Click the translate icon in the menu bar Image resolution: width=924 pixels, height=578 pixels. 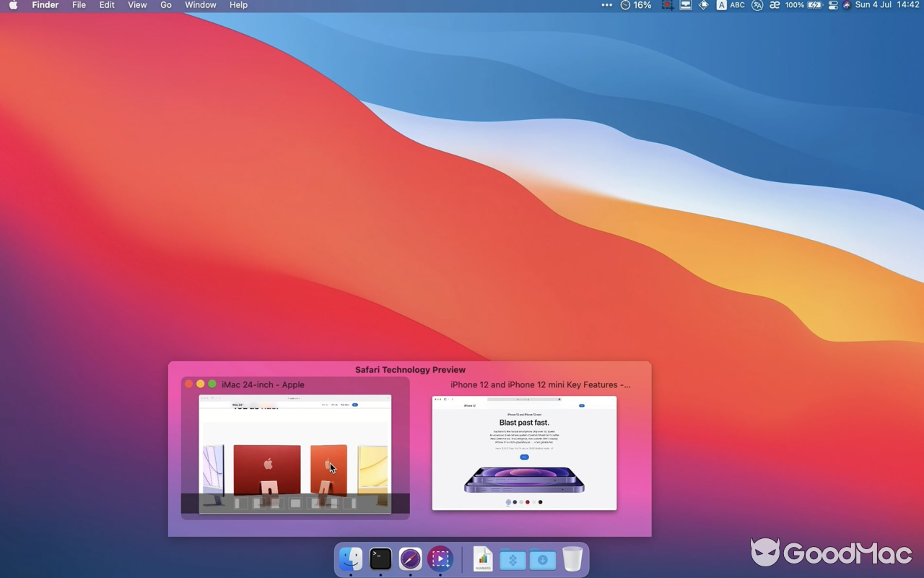point(757,5)
